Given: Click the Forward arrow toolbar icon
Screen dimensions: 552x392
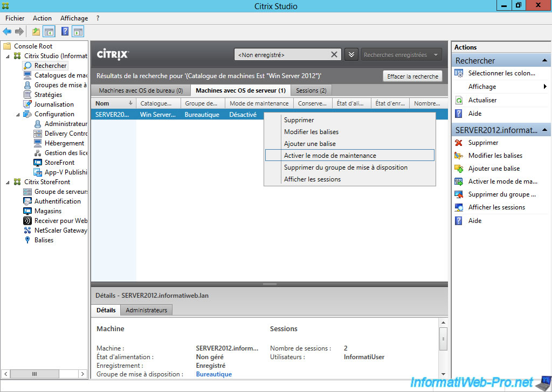Looking at the screenshot, I should [19, 32].
